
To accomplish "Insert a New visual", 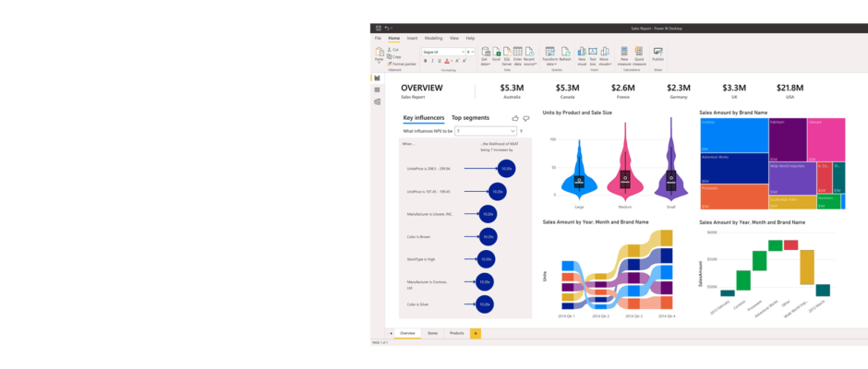I will (x=582, y=56).
